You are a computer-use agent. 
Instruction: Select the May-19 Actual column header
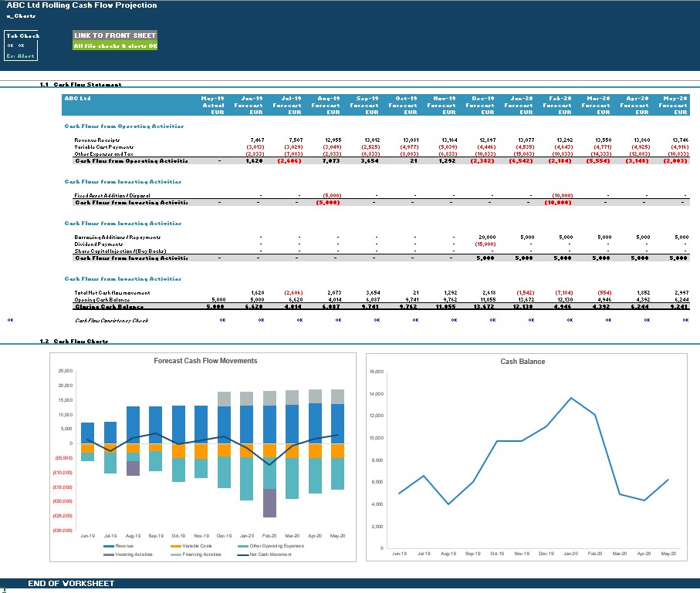[212, 105]
